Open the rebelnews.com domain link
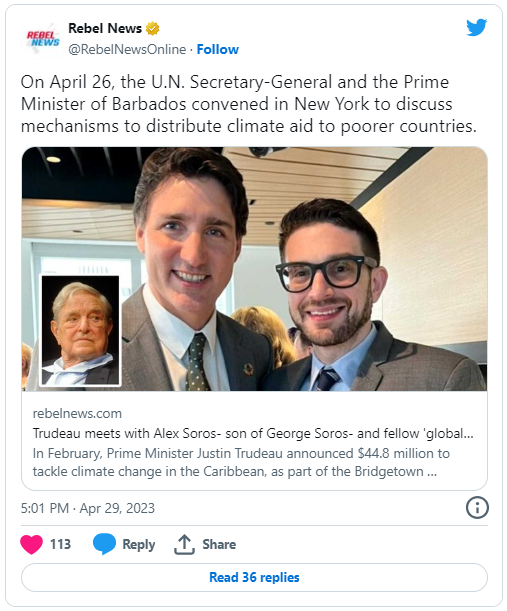 pos(77,413)
